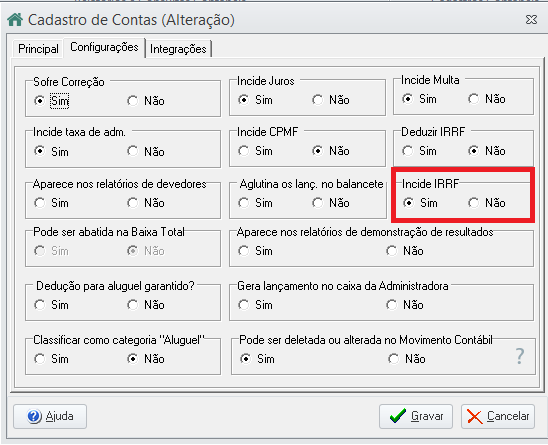Click the green house icon in title bar
This screenshot has height=445, width=548.
(15, 20)
